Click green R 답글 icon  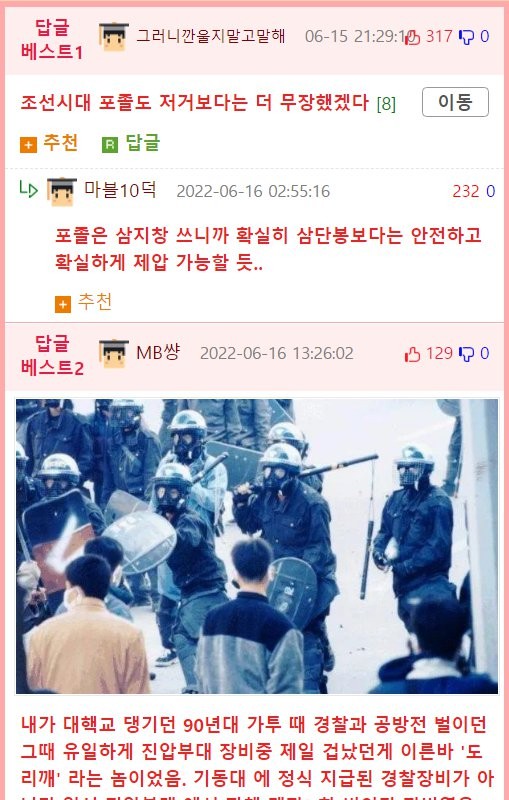(110, 145)
